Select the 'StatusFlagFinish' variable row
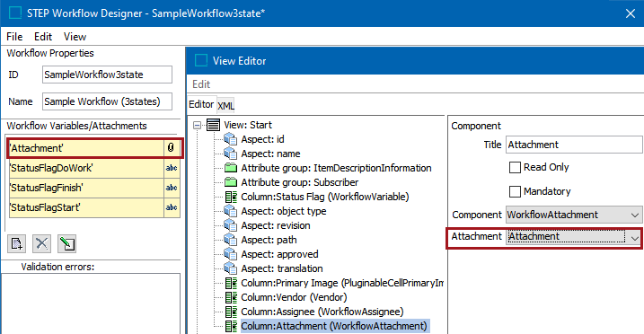644x334 pixels. tap(94, 188)
